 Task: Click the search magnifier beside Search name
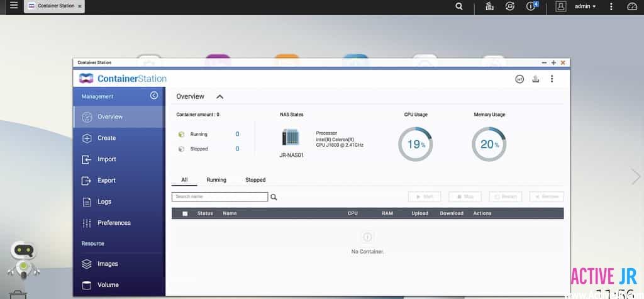[274, 197]
